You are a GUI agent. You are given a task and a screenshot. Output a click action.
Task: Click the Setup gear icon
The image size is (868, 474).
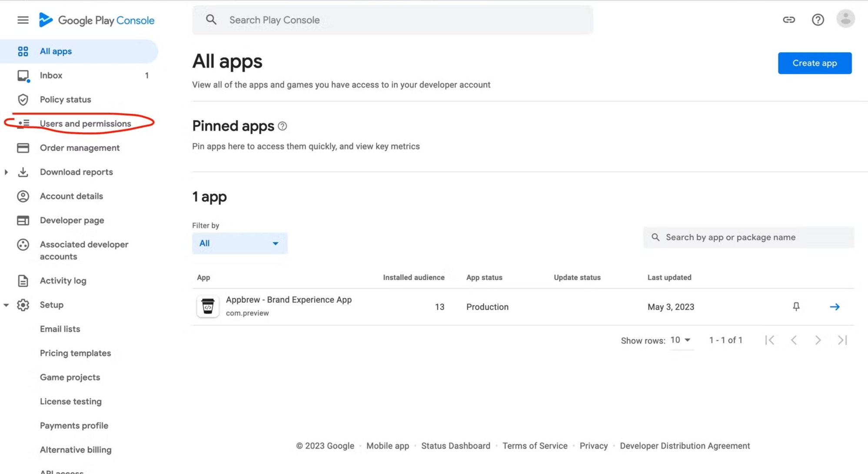(x=23, y=305)
